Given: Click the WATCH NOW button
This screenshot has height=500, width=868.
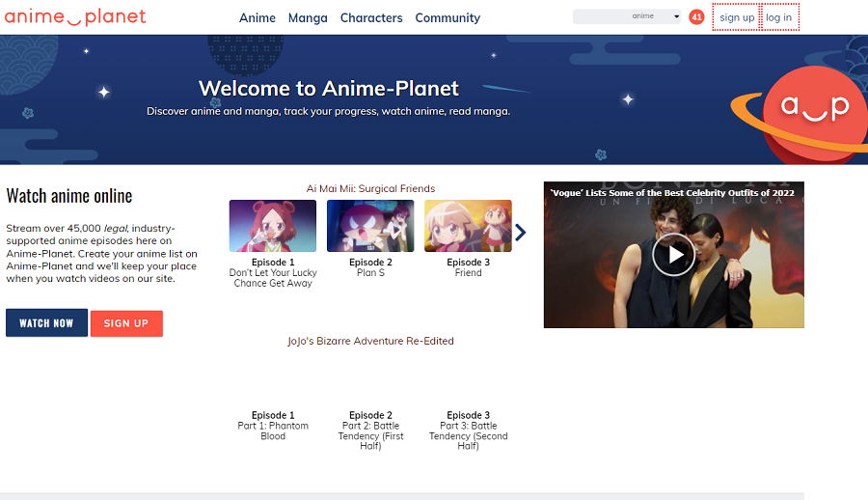Looking at the screenshot, I should [x=46, y=322].
